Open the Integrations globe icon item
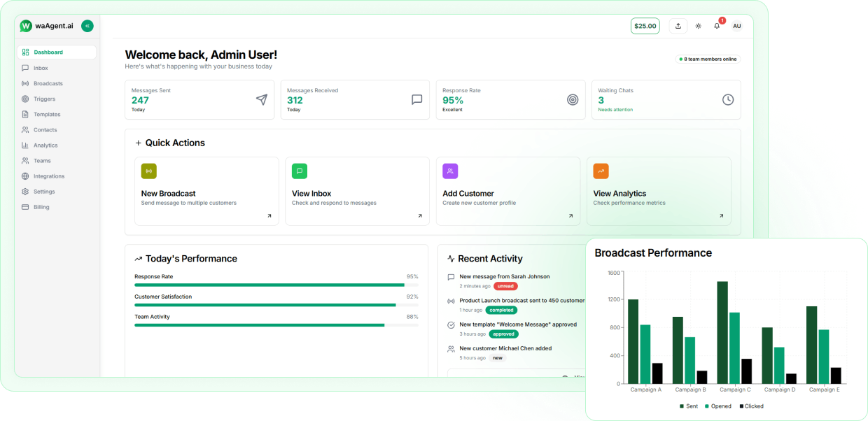The height and width of the screenshot is (421, 868). (x=25, y=176)
